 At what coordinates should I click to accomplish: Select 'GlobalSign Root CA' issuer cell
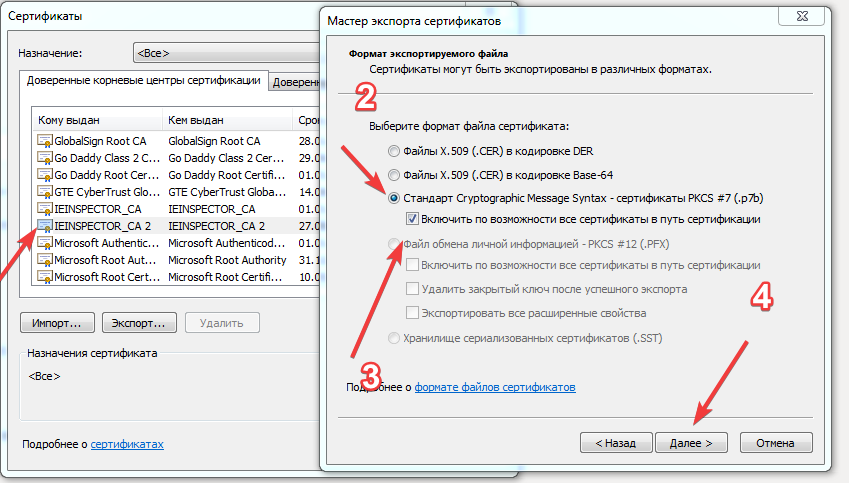click(x=214, y=141)
